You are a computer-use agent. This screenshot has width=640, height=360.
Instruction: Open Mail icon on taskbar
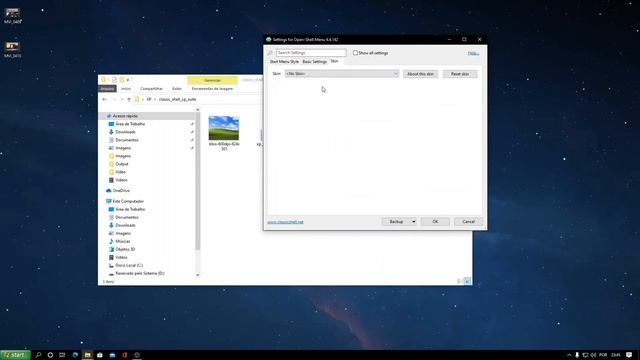[112, 355]
